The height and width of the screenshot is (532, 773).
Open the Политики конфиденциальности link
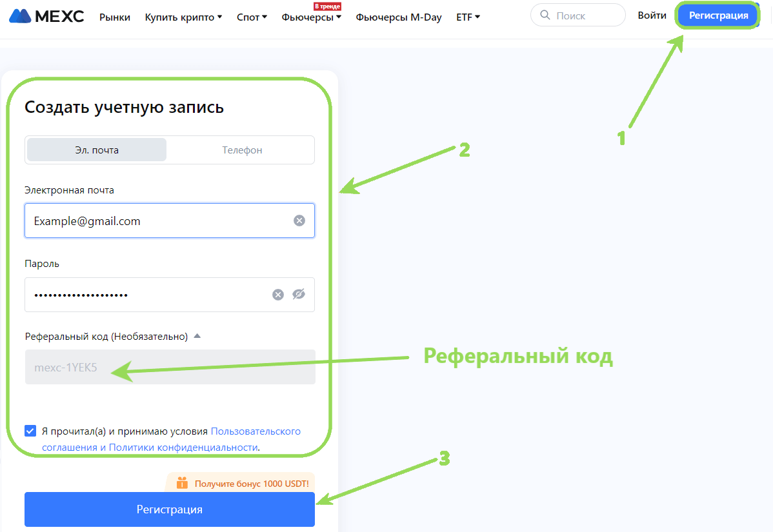tap(183, 448)
